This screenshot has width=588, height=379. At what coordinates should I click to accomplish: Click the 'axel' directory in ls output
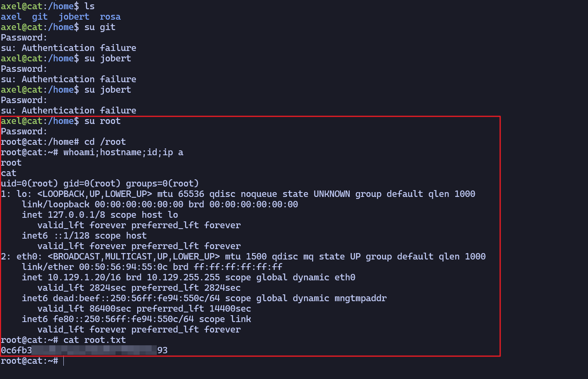tap(11, 17)
